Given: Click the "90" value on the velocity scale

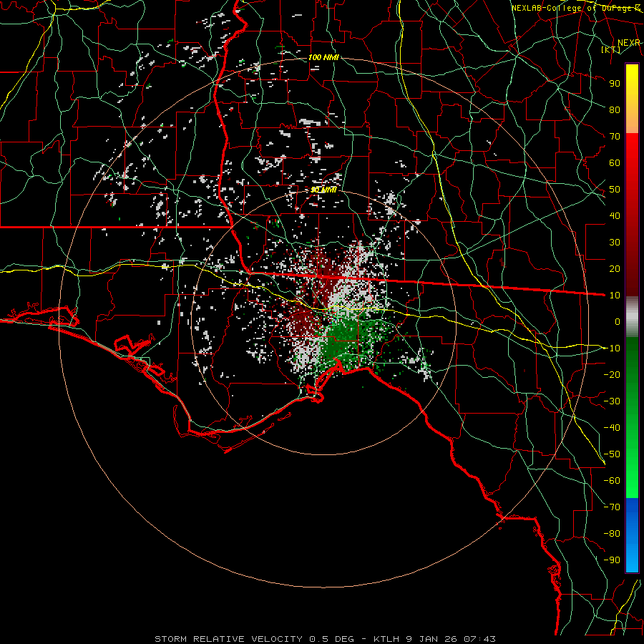Looking at the screenshot, I should (x=615, y=84).
